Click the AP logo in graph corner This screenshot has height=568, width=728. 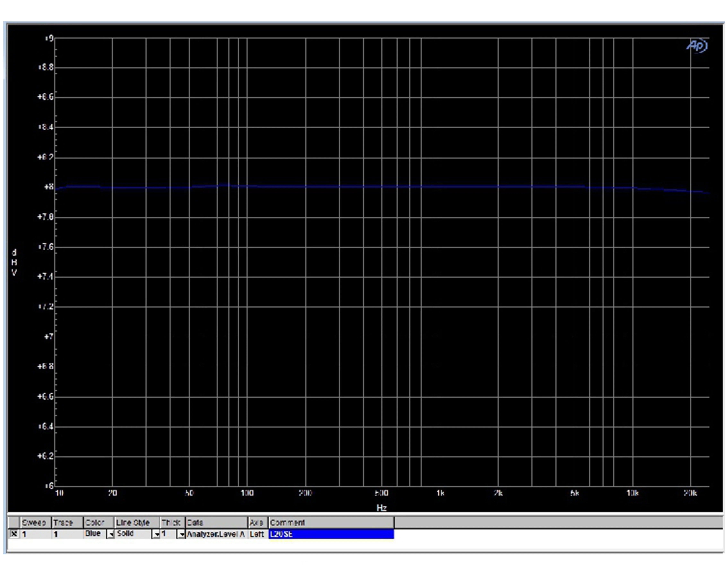(x=697, y=46)
